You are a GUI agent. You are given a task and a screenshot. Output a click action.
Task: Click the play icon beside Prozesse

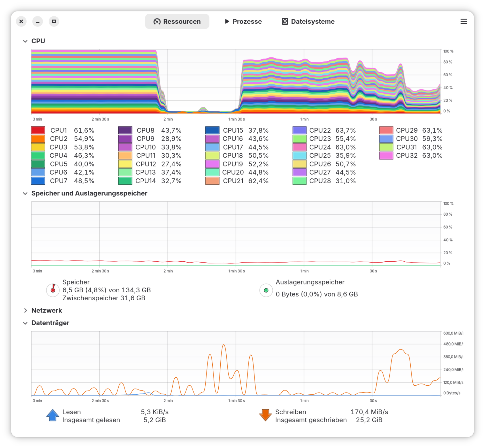tap(227, 21)
